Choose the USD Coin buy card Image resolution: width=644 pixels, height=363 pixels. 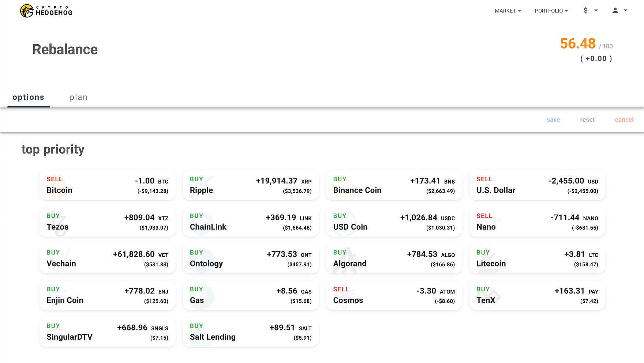coord(394,222)
